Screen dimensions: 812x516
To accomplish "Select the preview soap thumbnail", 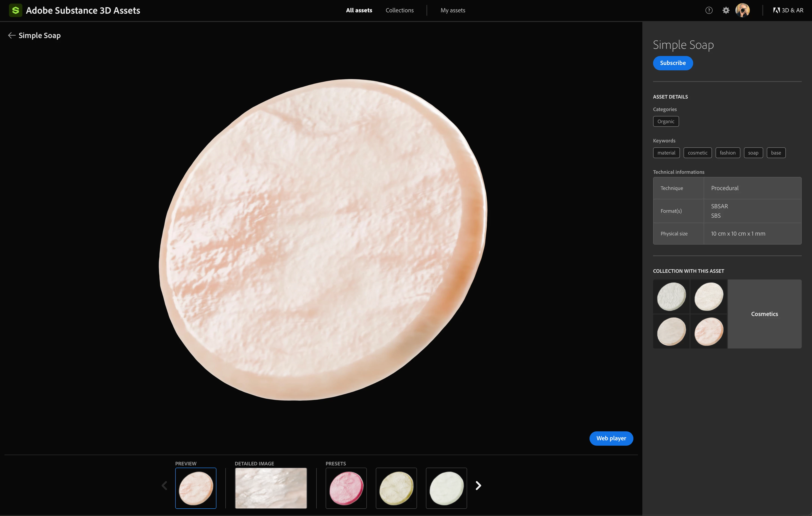I will (196, 488).
